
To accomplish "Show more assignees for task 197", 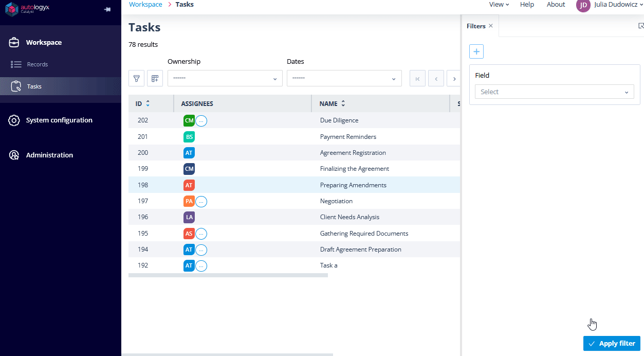I will [201, 202].
